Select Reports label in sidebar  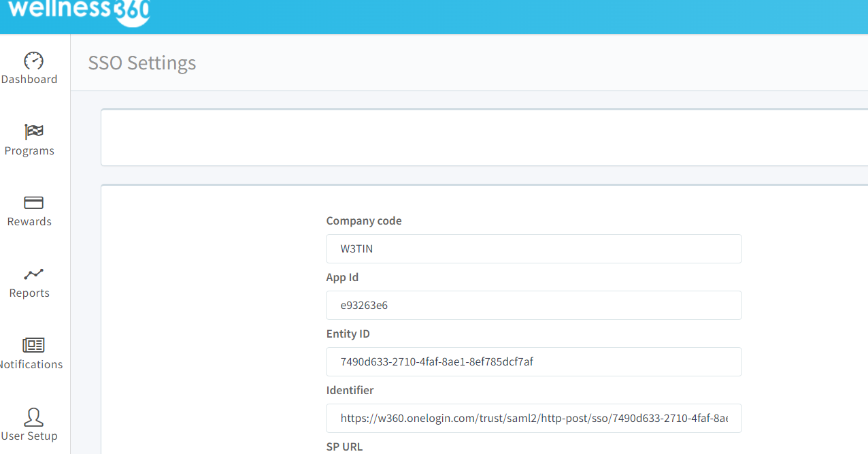click(x=29, y=293)
